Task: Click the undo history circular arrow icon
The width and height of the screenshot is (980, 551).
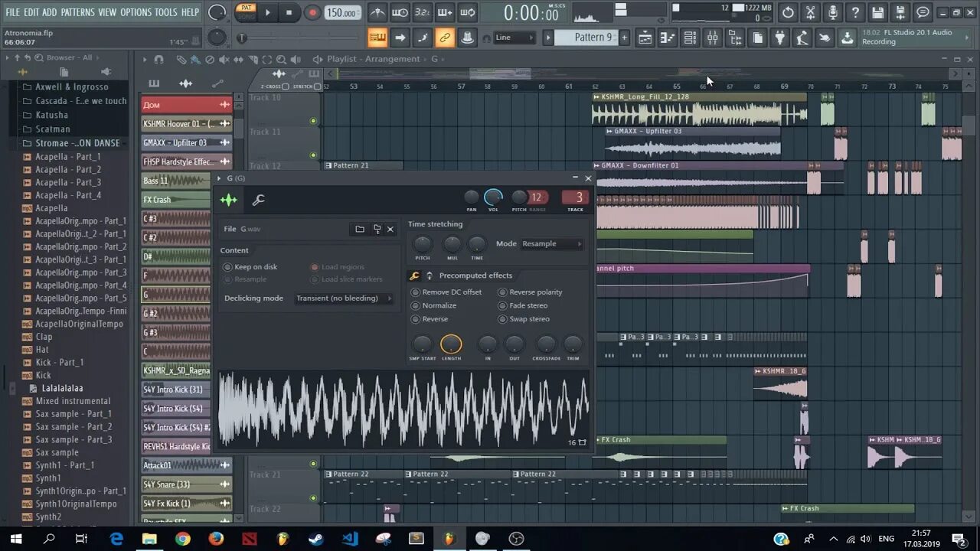Action: tap(788, 12)
